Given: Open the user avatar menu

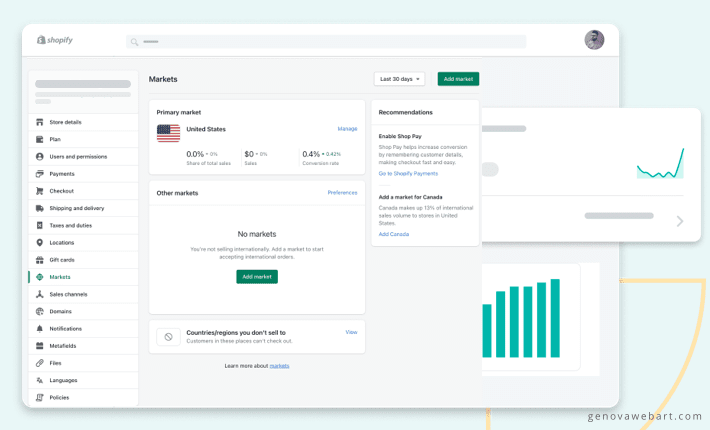Looking at the screenshot, I should 594,40.
